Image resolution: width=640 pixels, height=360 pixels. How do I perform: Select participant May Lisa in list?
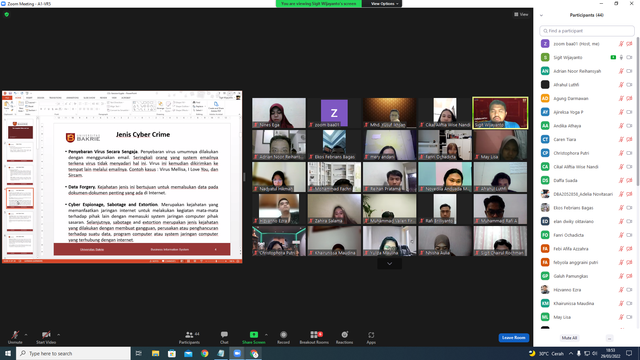click(587, 317)
